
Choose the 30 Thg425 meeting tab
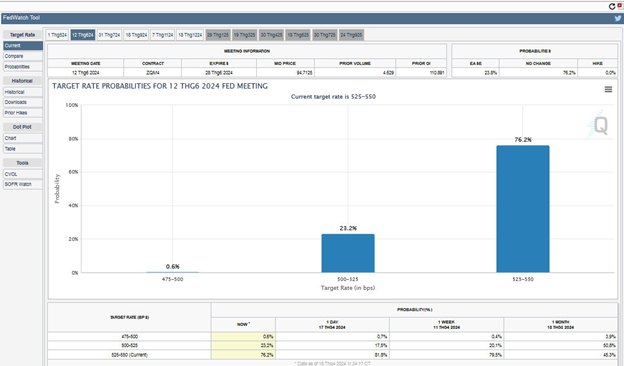pos(271,35)
